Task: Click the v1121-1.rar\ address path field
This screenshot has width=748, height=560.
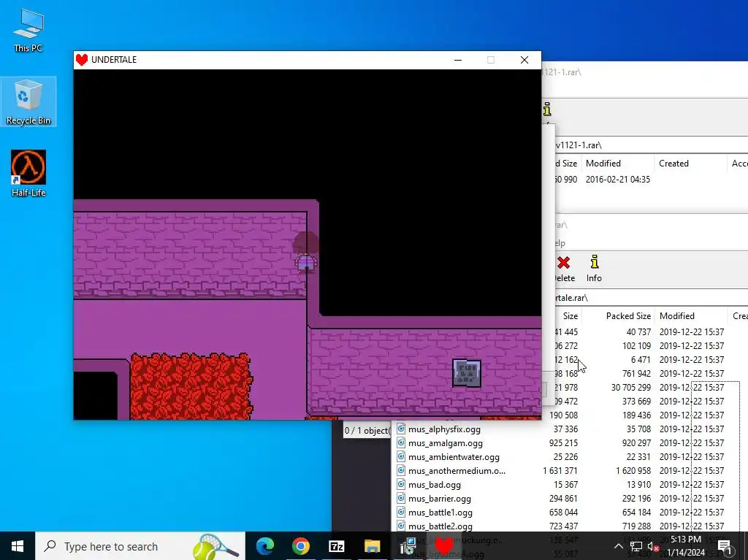Action: [x=652, y=145]
